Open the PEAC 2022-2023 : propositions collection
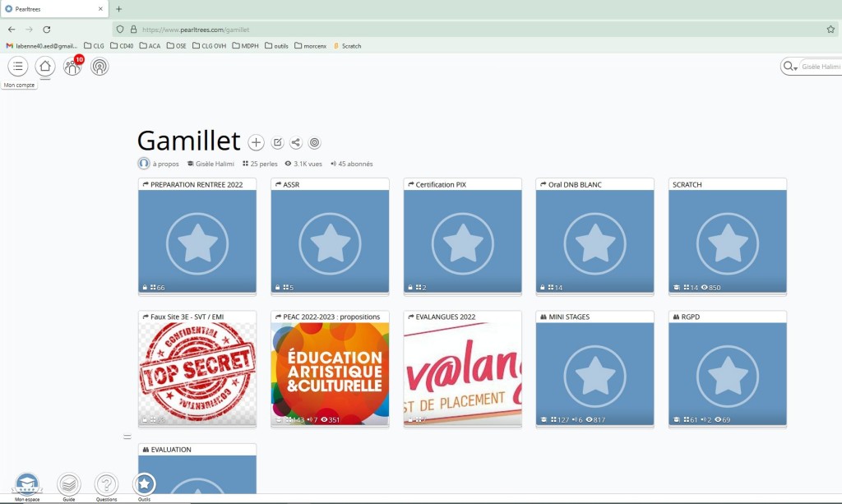842x504 pixels. pyautogui.click(x=330, y=368)
